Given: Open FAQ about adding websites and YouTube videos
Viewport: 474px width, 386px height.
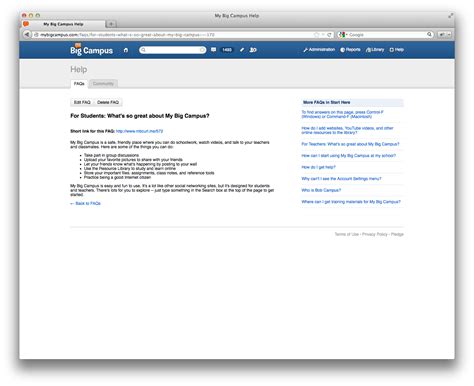Looking at the screenshot, I should [347, 130].
